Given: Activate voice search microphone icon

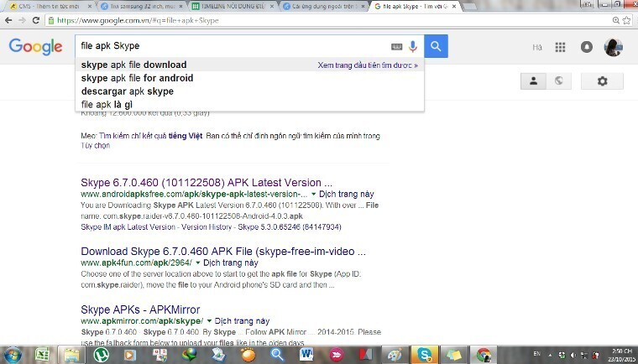Looking at the screenshot, I should [x=413, y=46].
